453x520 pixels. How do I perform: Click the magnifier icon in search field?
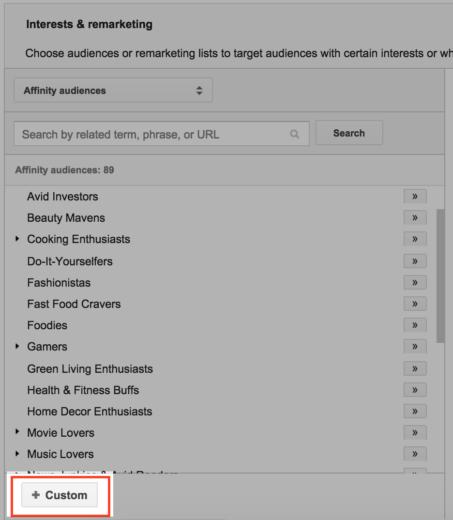294,134
